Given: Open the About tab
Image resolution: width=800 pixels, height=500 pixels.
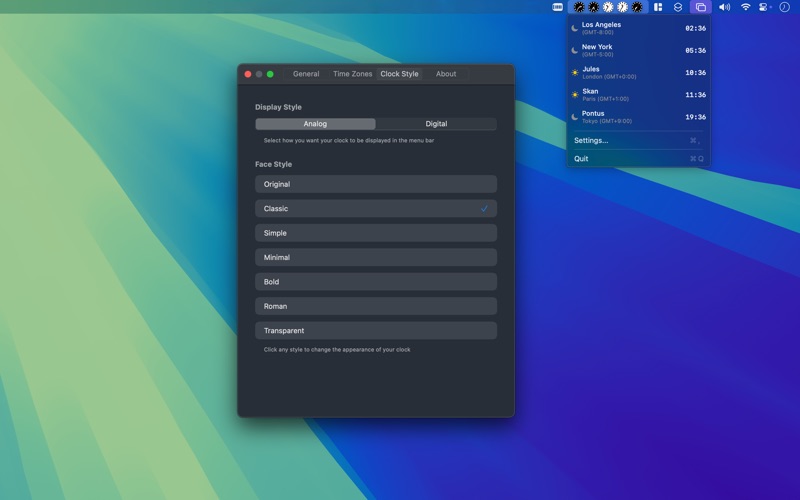Looking at the screenshot, I should point(446,74).
